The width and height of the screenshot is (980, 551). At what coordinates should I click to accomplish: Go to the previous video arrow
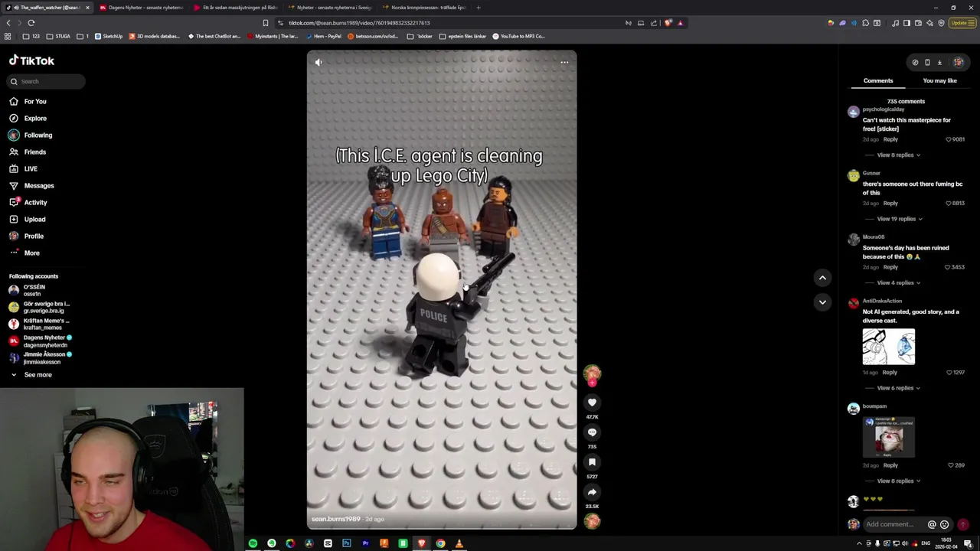click(x=822, y=278)
